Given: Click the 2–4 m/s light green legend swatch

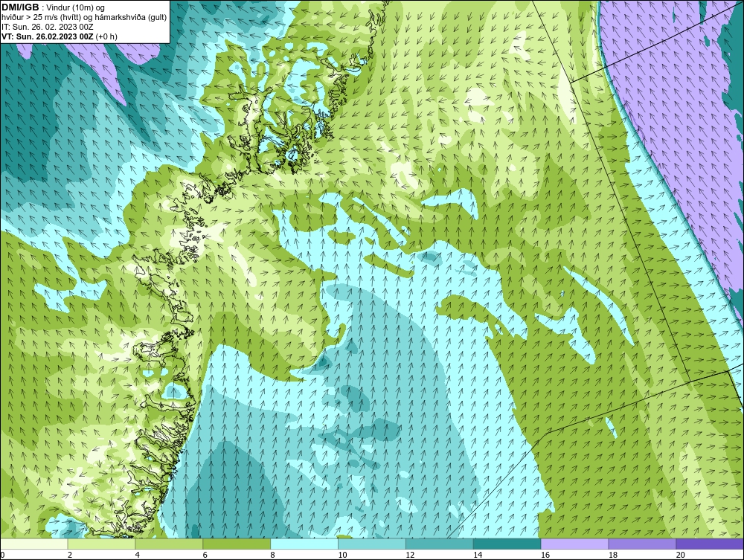Looking at the screenshot, I should click(101, 544).
